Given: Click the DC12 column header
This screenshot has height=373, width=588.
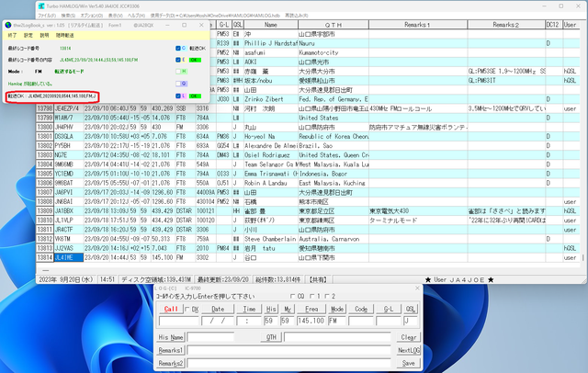Looking at the screenshot, I should click(x=553, y=25).
